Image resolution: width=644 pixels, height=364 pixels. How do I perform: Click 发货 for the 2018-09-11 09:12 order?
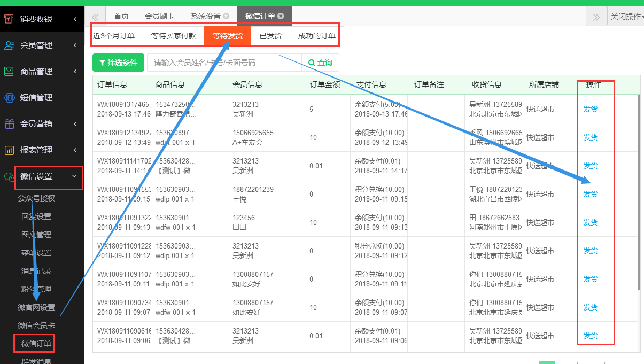(591, 251)
